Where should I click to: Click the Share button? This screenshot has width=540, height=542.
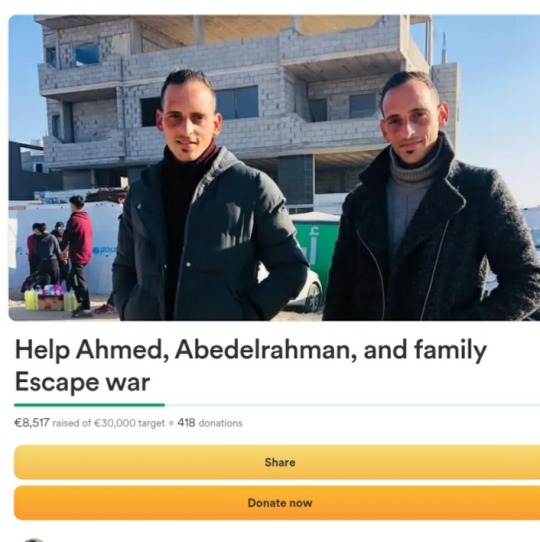(x=277, y=462)
